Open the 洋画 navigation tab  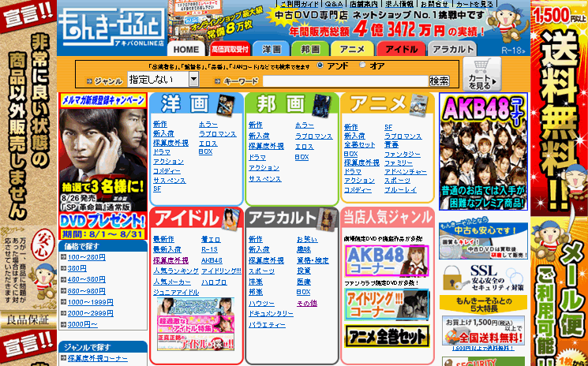coord(272,49)
